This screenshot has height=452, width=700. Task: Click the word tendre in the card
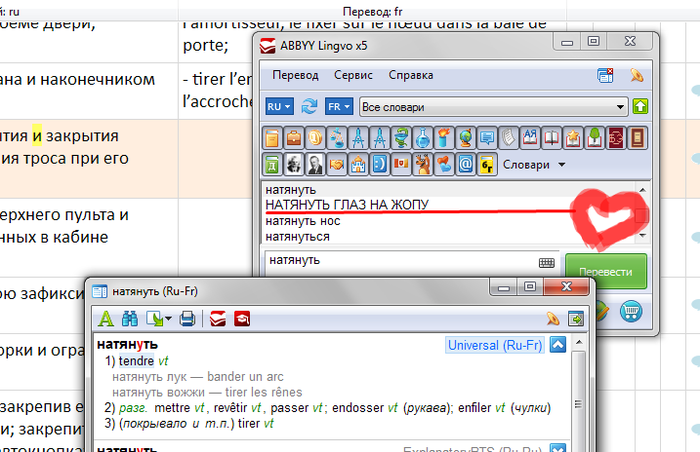[136, 361]
